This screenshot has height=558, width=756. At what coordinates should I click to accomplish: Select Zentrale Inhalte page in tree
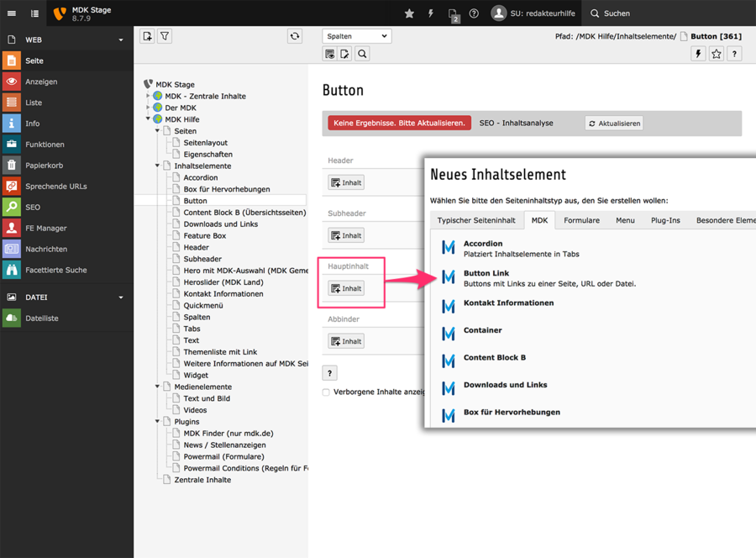[x=202, y=480]
